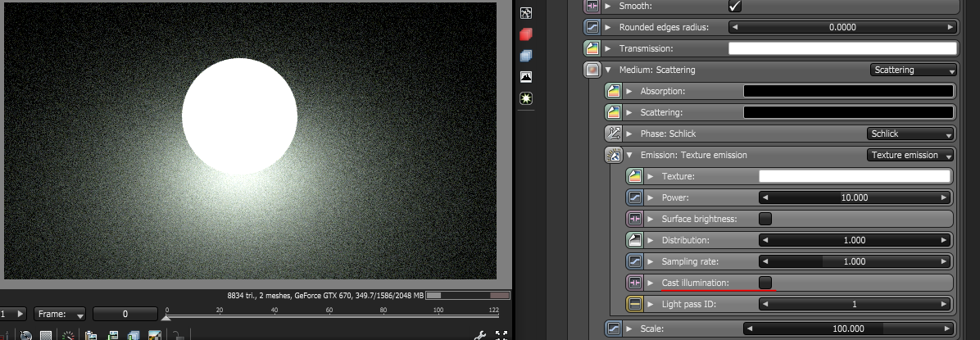Click the red cube mesh icon in sidebar
The width and height of the screenshot is (980, 340).
(x=525, y=34)
